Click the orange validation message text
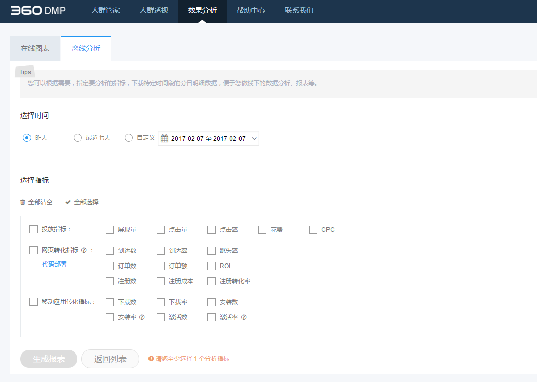This screenshot has height=382, width=537. click(192, 359)
